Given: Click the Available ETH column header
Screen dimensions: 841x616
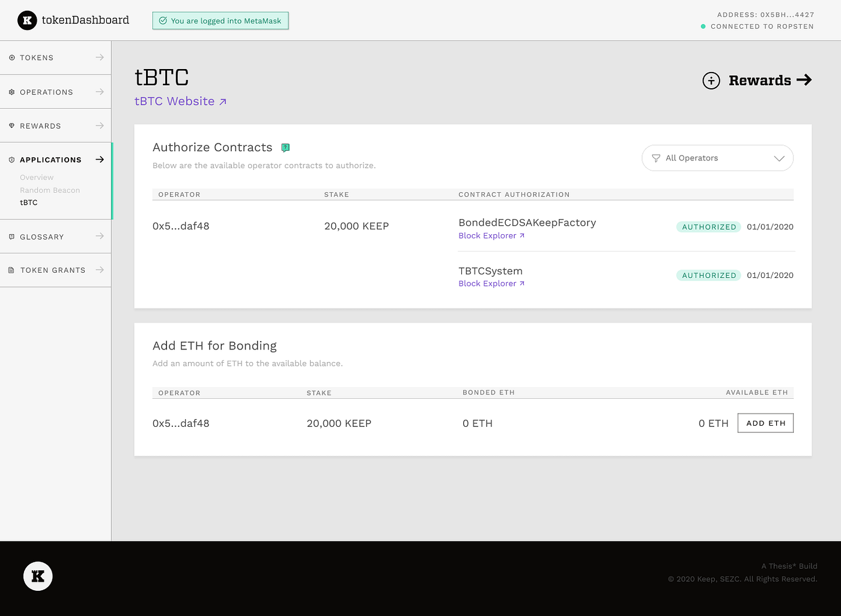Looking at the screenshot, I should point(756,393).
